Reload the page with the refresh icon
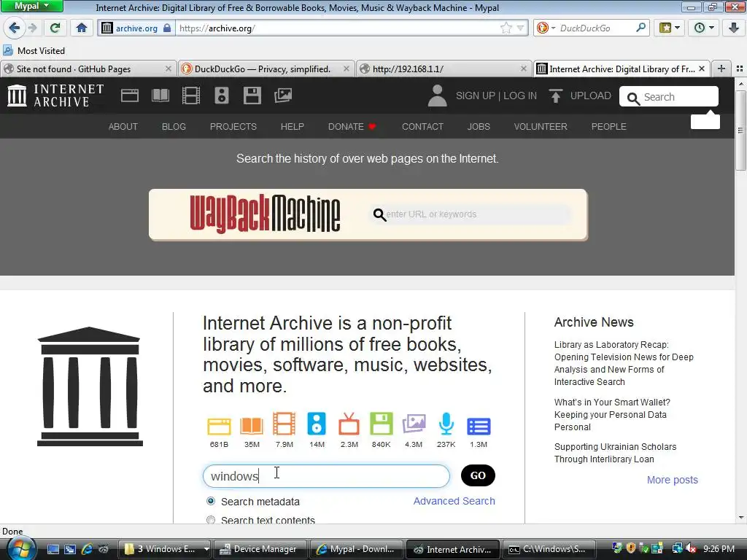Screen dimensions: 747x560 click(55, 28)
